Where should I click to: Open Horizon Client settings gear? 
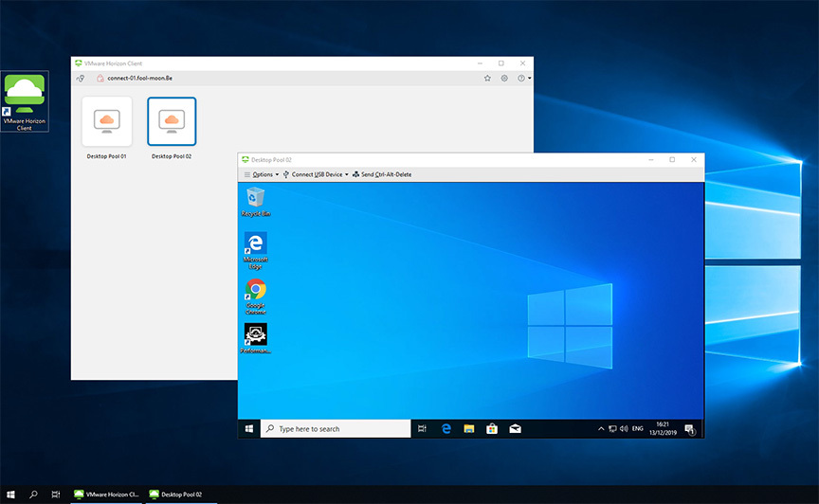click(x=504, y=79)
